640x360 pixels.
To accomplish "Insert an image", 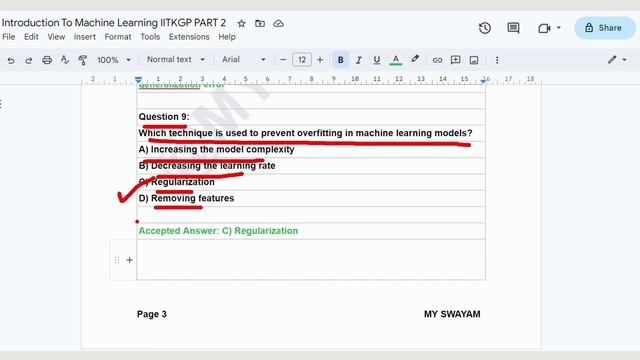I will pyautogui.click(x=474, y=60).
